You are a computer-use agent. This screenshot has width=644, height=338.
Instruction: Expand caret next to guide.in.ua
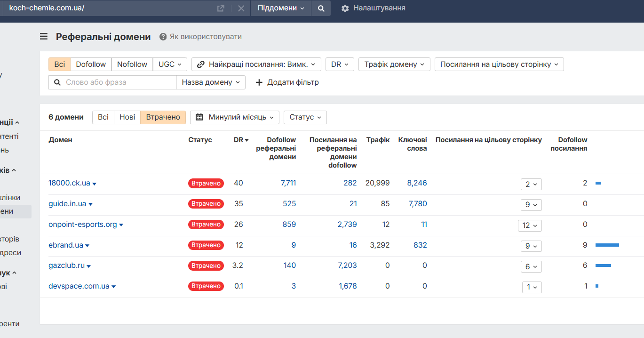(x=90, y=204)
